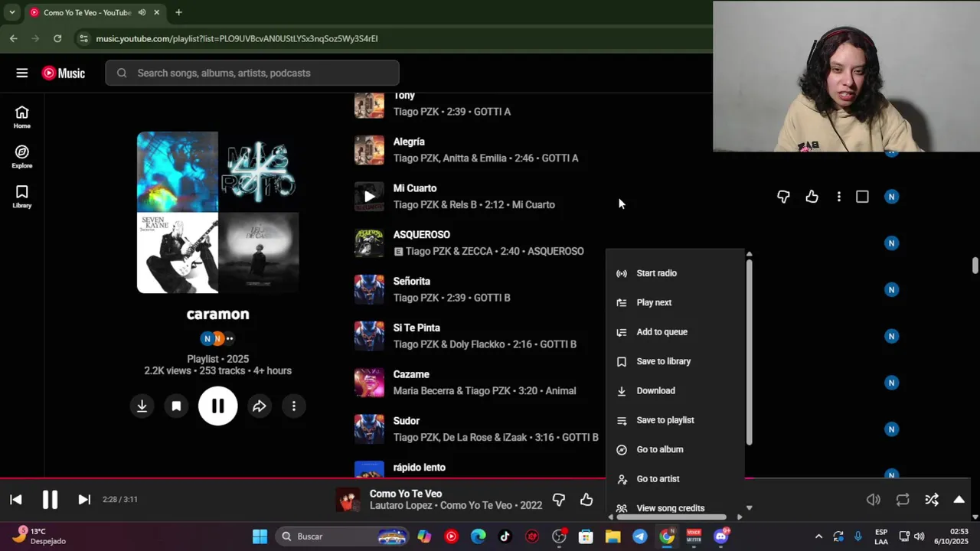Click the Cazame album art thumbnail
This screenshot has height=551, width=980.
pyautogui.click(x=369, y=383)
